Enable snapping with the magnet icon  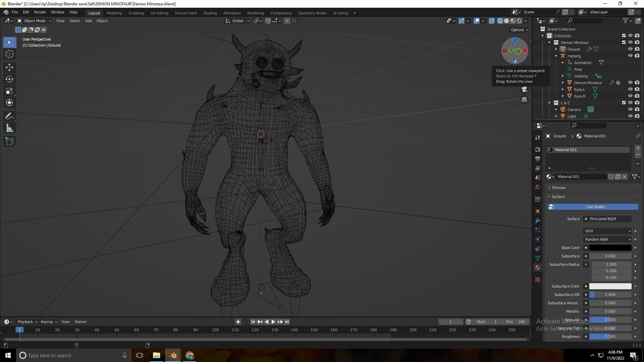pyautogui.click(x=268, y=21)
